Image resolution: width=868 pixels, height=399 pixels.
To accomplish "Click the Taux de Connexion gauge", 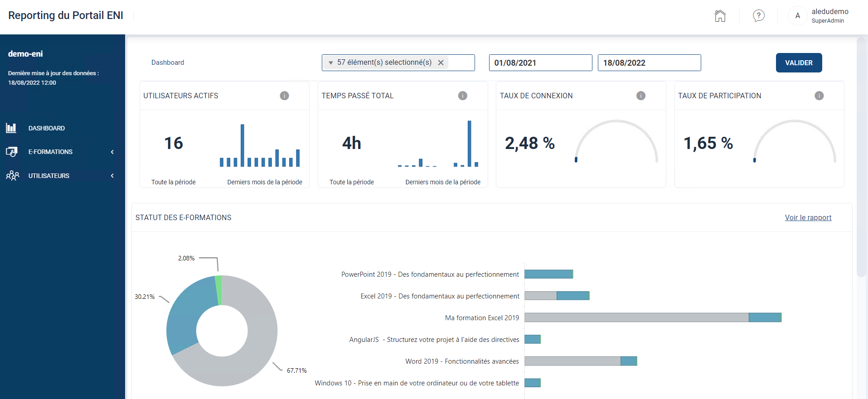I will tap(616, 141).
